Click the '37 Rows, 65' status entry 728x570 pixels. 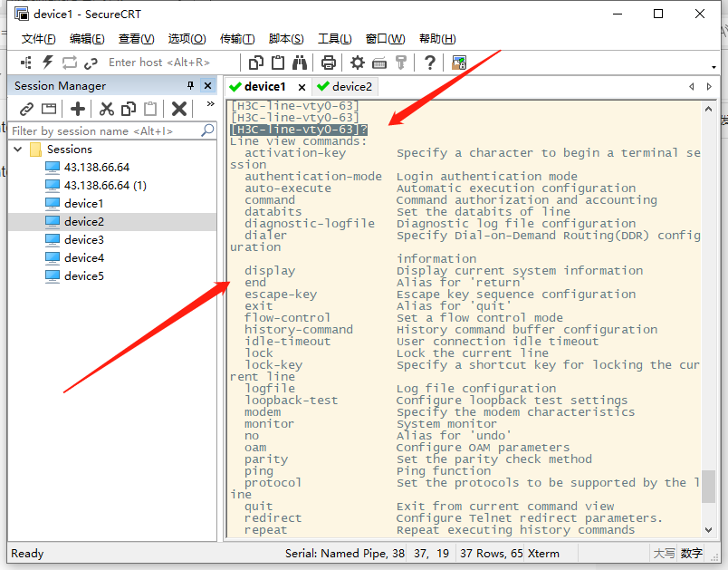pos(491,554)
